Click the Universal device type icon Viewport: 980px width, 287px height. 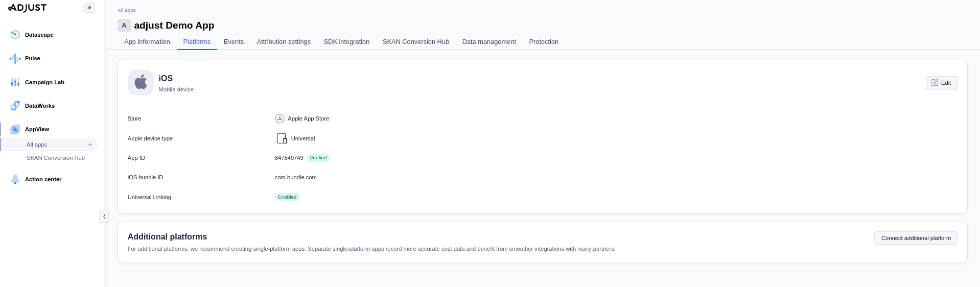[282, 138]
